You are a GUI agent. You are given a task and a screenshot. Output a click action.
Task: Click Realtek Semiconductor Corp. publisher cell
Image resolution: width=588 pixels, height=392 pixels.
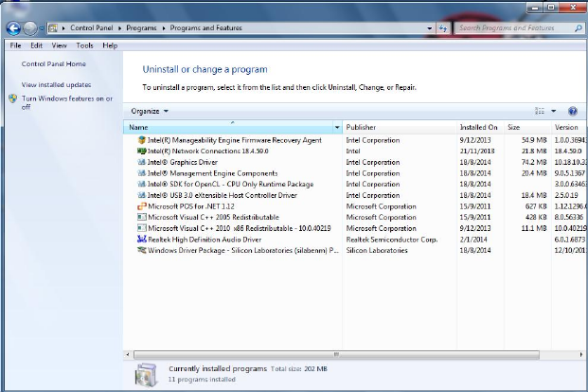[392, 240]
